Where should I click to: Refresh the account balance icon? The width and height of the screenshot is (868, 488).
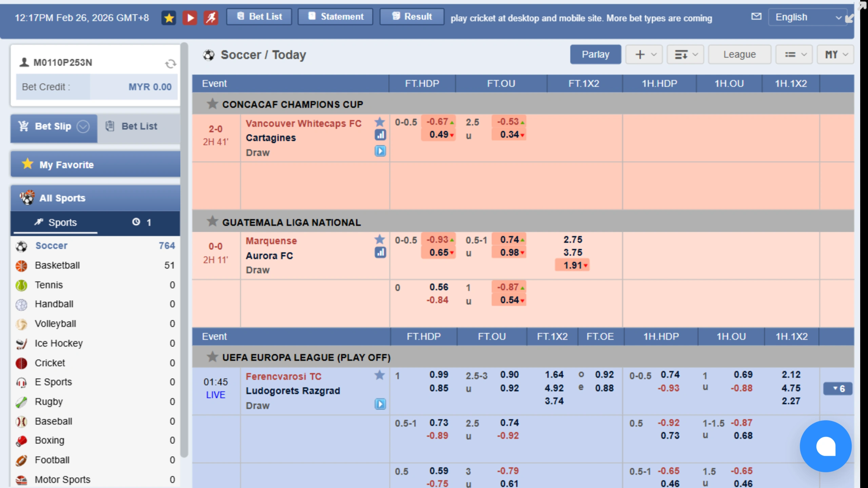point(171,64)
